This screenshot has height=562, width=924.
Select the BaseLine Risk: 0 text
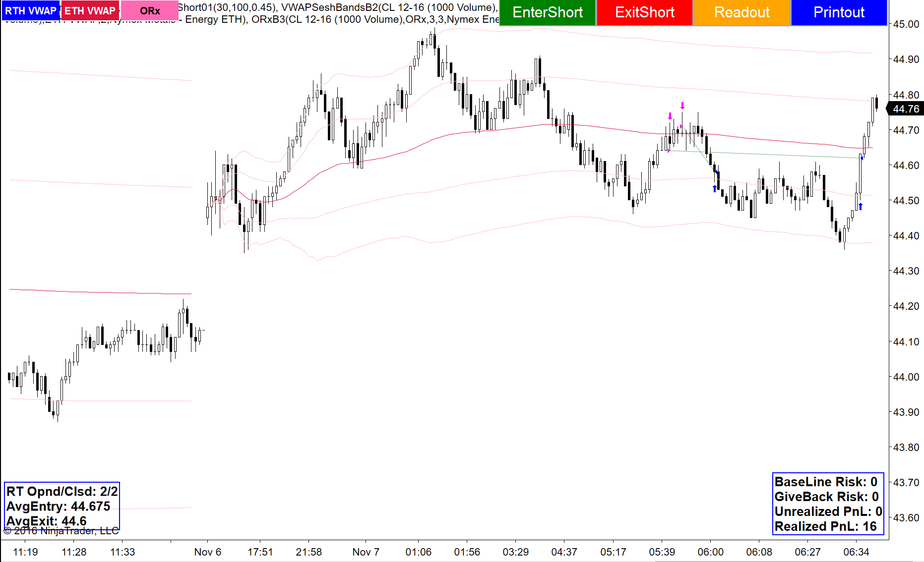tap(826, 482)
